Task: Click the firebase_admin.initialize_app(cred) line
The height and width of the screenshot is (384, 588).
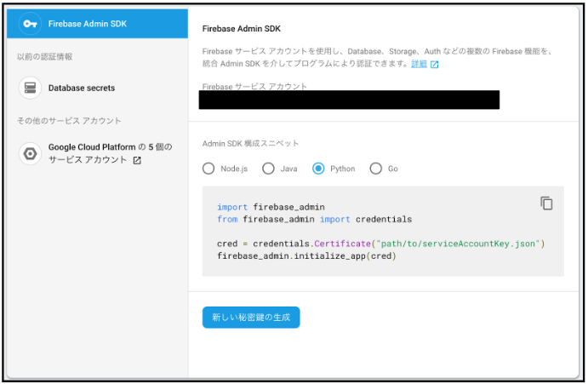Action: pos(306,256)
